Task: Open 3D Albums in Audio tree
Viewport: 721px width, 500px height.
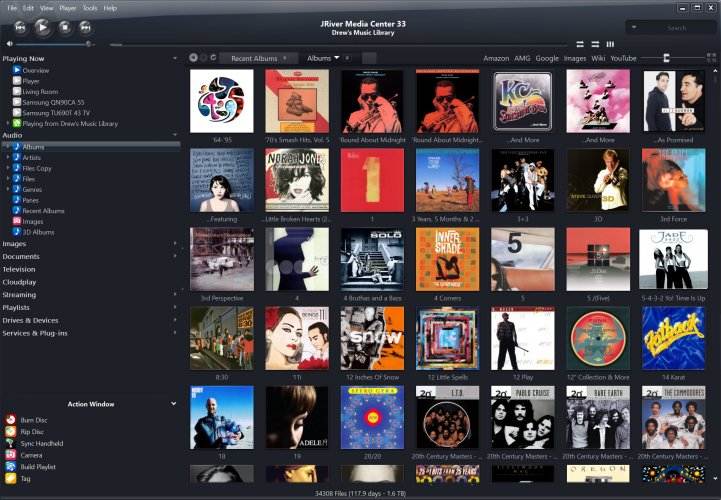Action: tap(38, 232)
